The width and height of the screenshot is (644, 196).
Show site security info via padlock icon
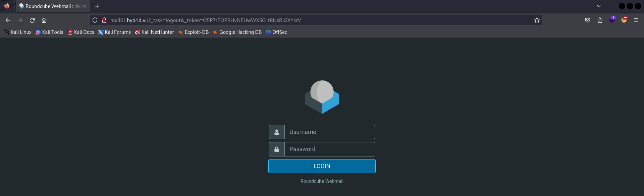(104, 20)
